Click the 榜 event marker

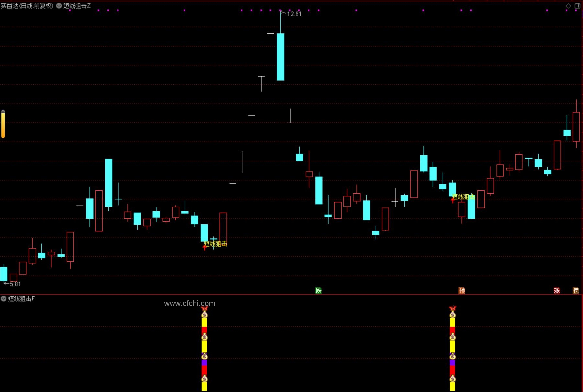point(576,290)
